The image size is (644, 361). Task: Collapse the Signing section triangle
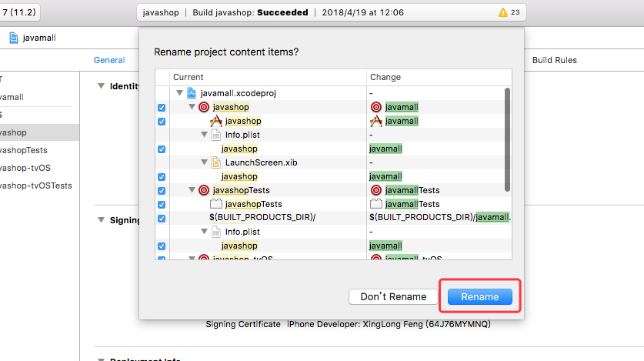[x=101, y=219]
